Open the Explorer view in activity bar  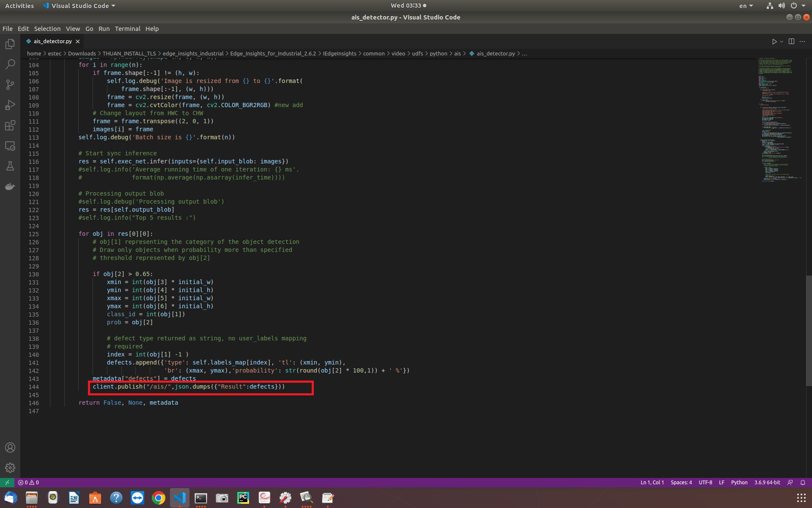point(10,44)
